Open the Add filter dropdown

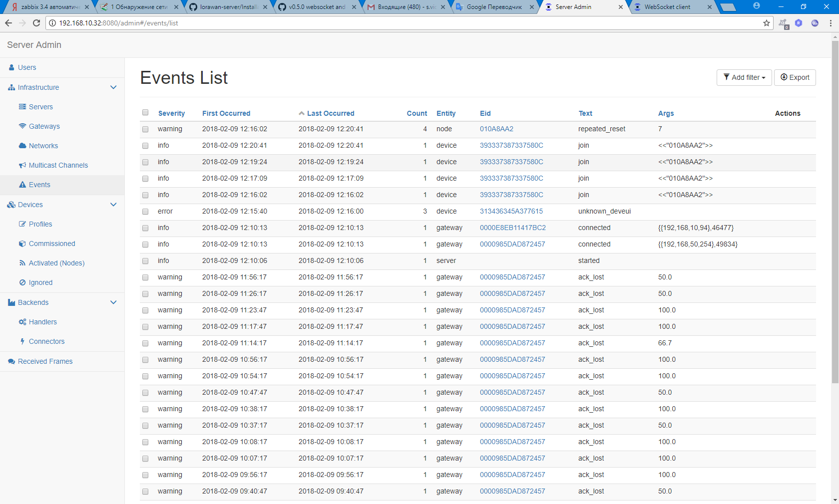744,77
